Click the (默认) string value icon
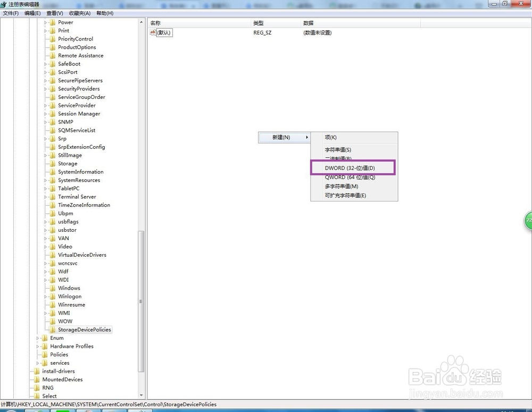 click(x=153, y=32)
